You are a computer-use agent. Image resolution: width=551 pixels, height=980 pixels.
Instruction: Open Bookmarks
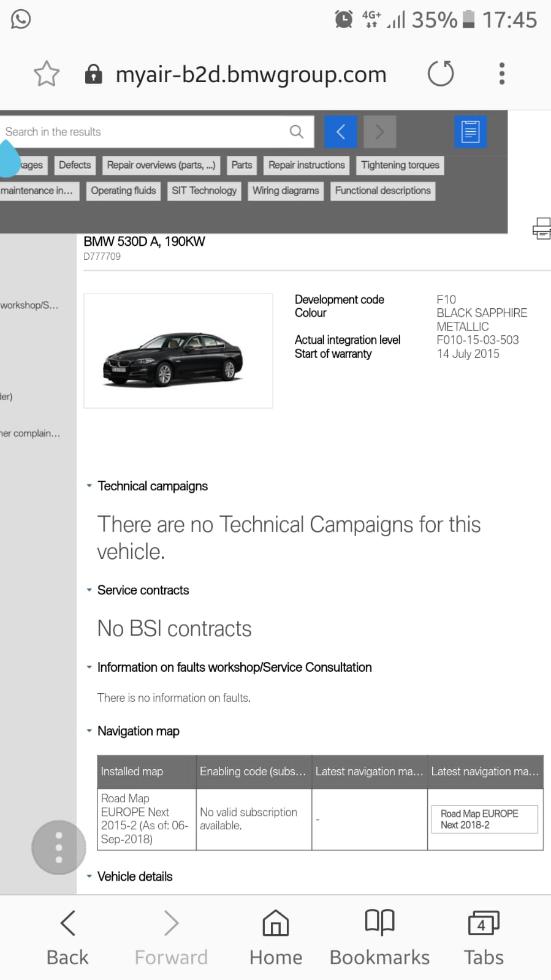pyautogui.click(x=379, y=938)
